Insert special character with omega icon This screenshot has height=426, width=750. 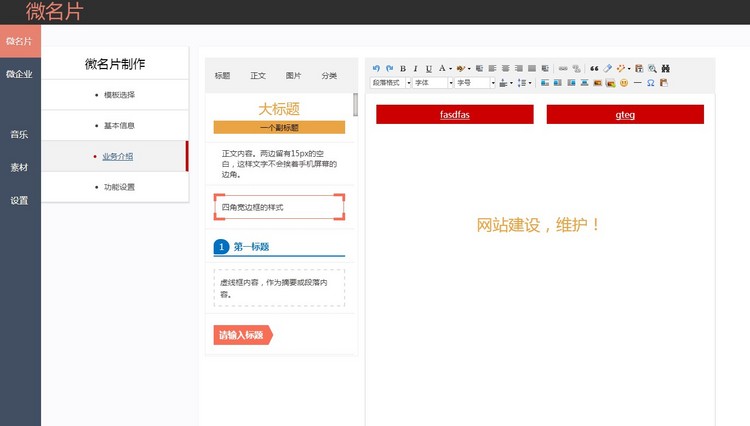651,83
